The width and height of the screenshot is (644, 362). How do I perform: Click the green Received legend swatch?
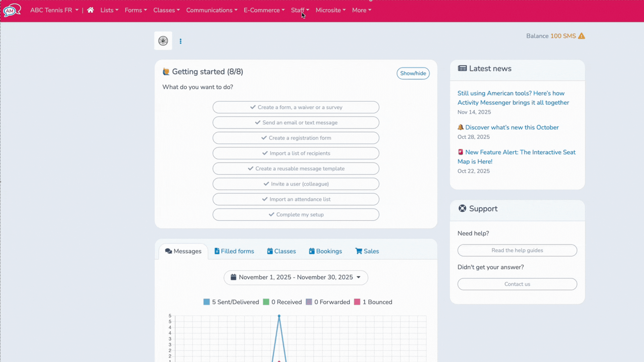pyautogui.click(x=266, y=302)
